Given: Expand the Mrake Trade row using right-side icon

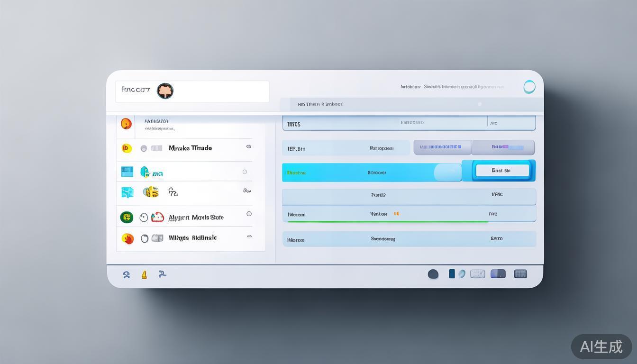Looking at the screenshot, I should coord(248,147).
